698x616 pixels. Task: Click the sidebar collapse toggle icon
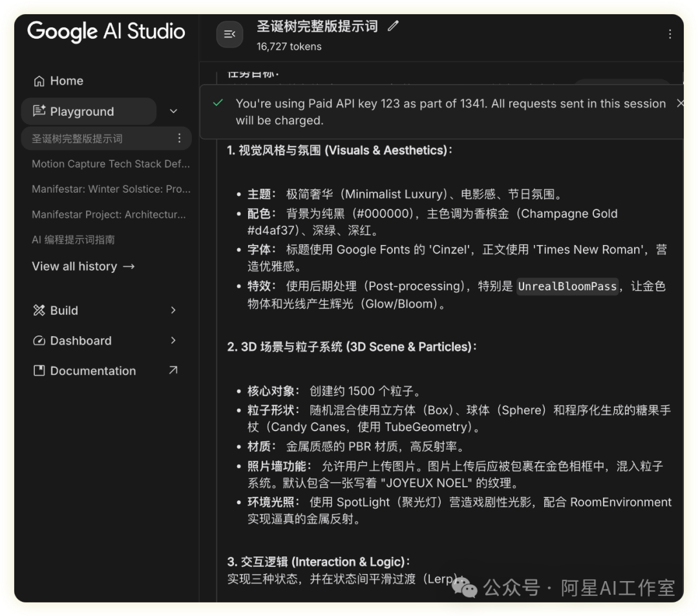pos(229,34)
